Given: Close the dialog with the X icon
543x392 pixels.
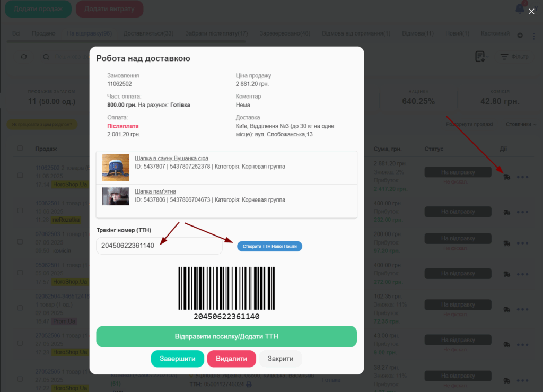Looking at the screenshot, I should click(x=531, y=12).
